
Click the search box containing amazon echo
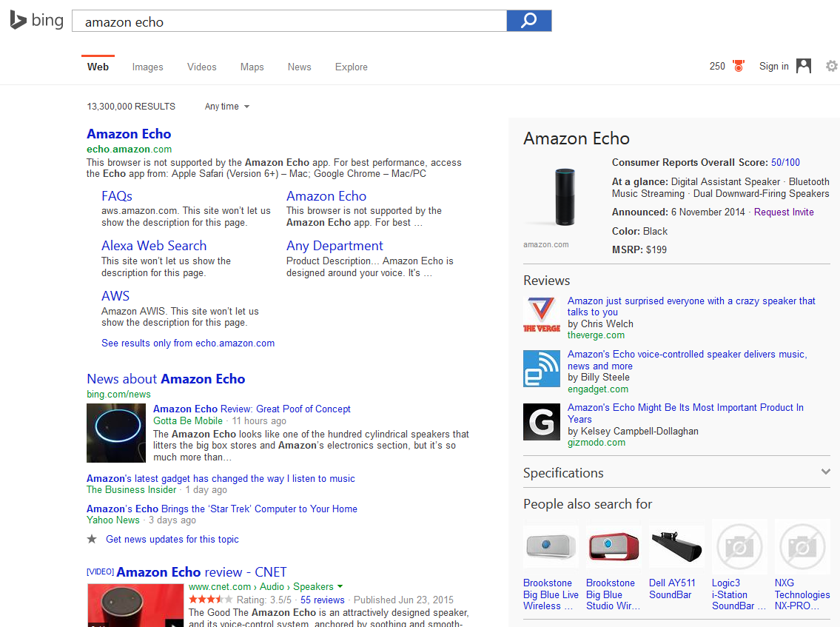289,21
